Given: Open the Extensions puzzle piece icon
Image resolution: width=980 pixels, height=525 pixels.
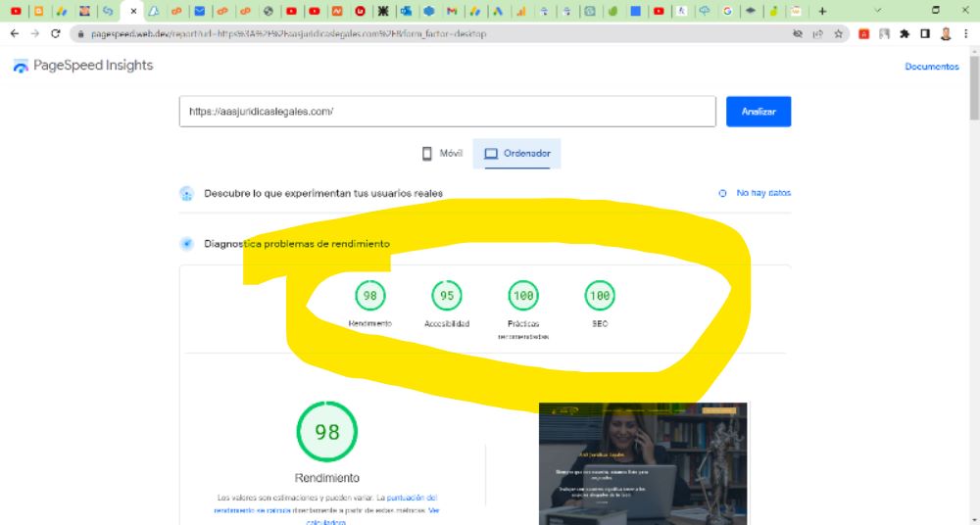Looking at the screenshot, I should pyautogui.click(x=905, y=33).
